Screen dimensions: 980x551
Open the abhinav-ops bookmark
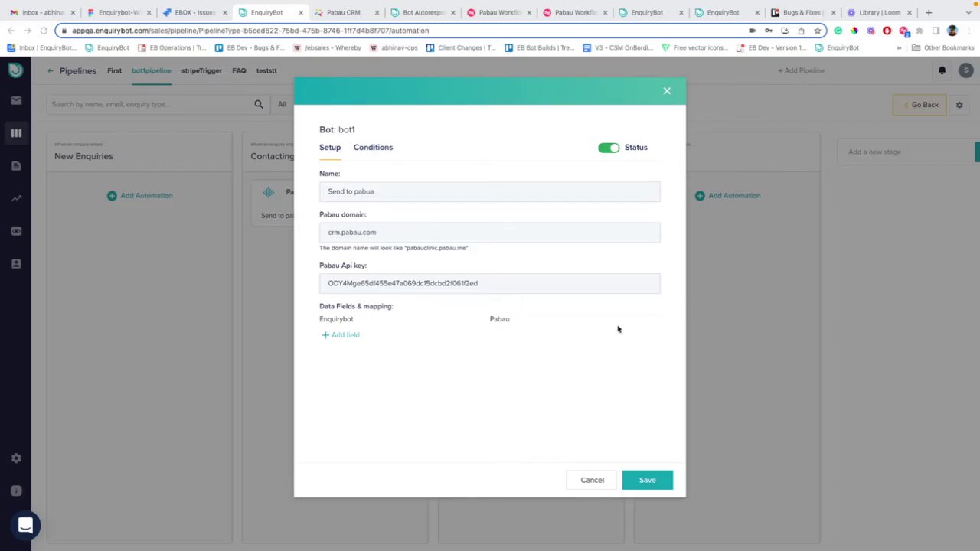[x=394, y=47]
